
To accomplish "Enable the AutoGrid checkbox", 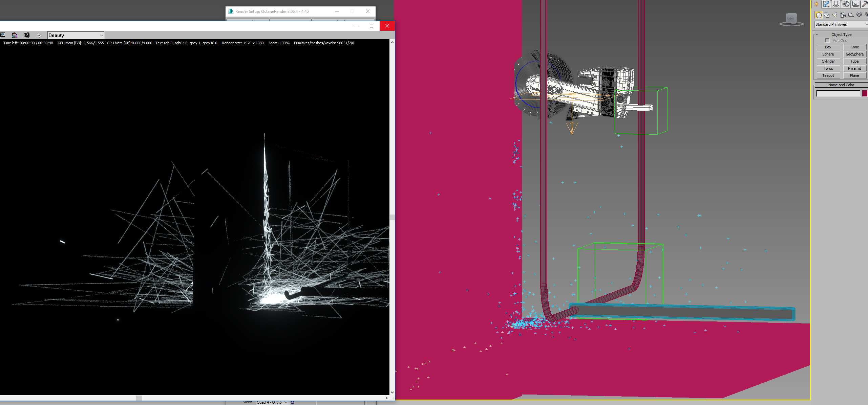I will coord(827,41).
